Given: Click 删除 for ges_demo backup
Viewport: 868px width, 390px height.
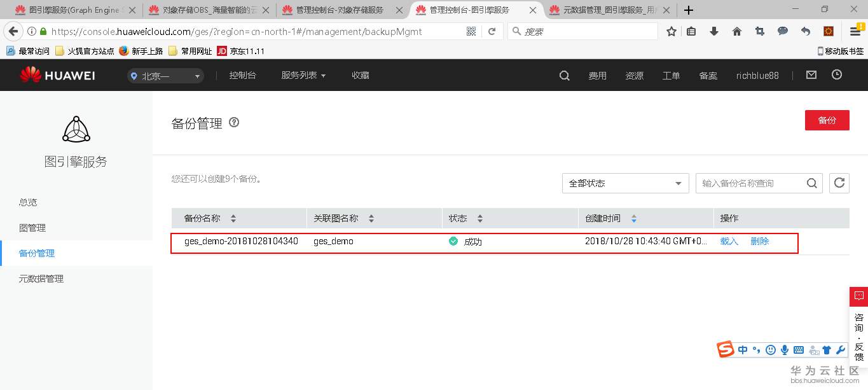Looking at the screenshot, I should [x=760, y=242].
